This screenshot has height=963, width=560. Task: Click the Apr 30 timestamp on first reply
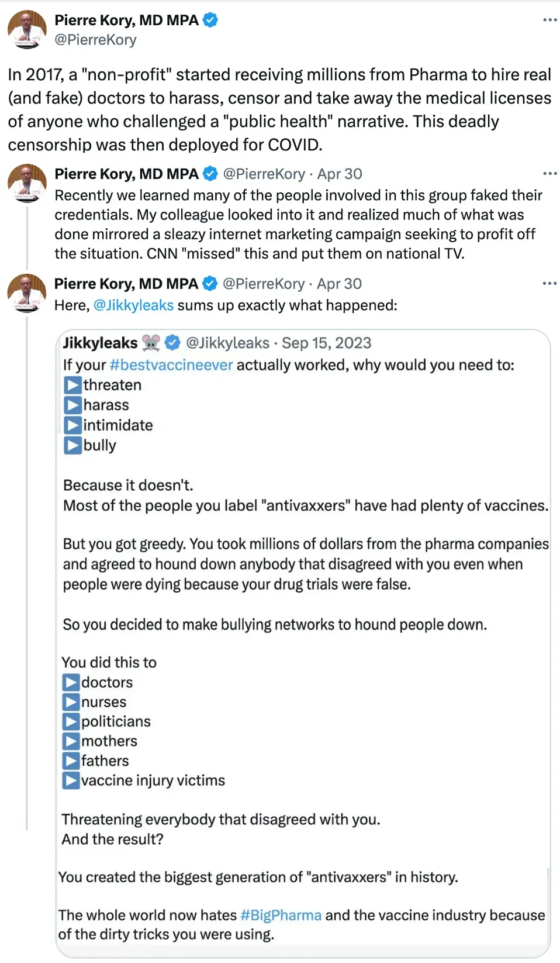coord(340,174)
